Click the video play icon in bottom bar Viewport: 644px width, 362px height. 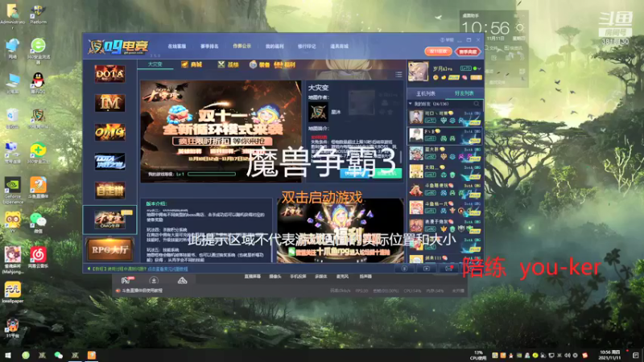[x=427, y=269]
